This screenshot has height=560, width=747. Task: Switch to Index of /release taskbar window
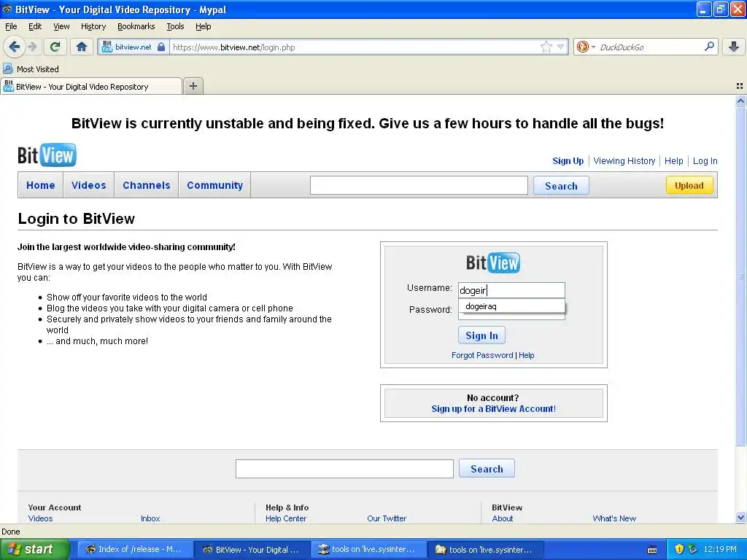134,549
